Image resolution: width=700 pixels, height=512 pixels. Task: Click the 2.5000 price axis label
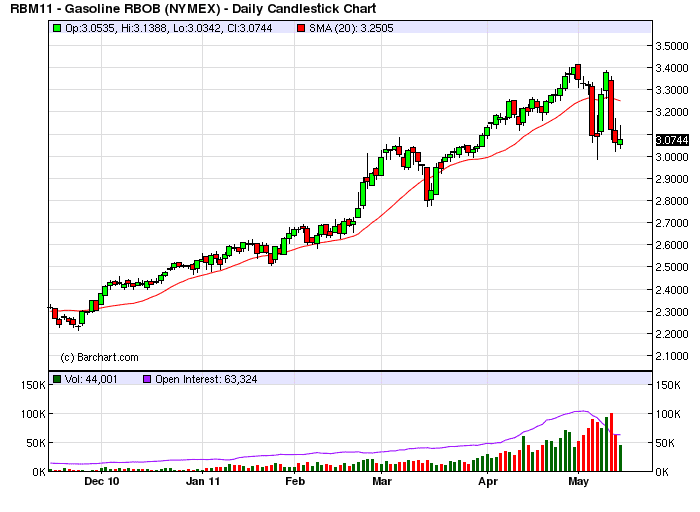click(x=672, y=267)
